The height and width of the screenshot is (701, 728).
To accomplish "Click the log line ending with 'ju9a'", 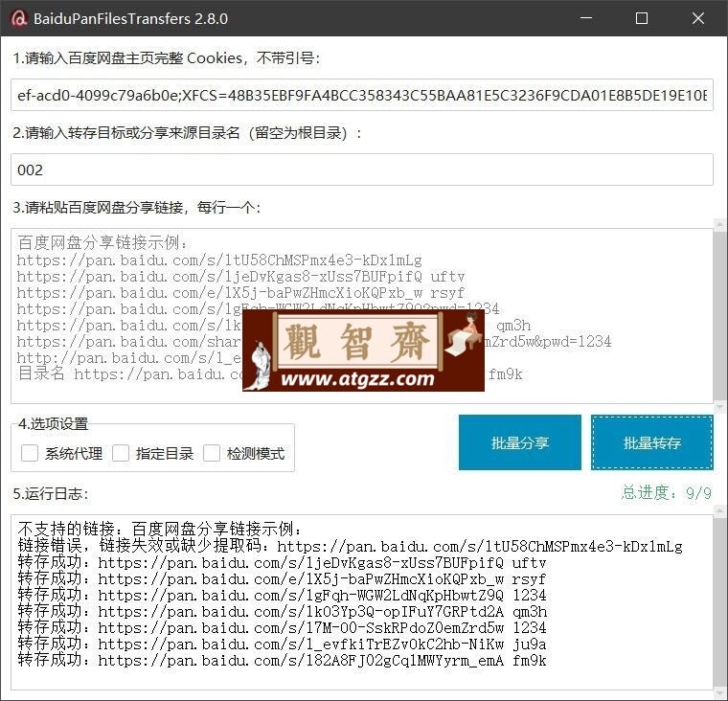I will click(282, 644).
